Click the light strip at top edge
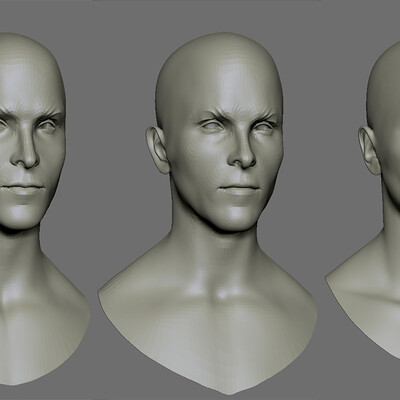 [207, 0]
